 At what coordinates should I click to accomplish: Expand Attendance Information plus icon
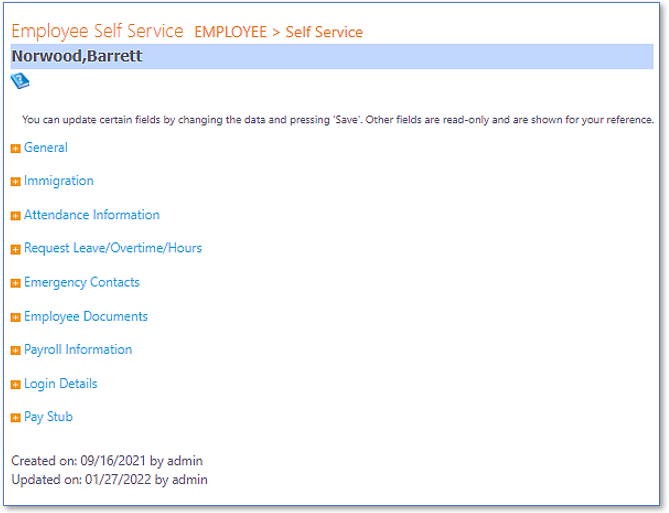15,216
